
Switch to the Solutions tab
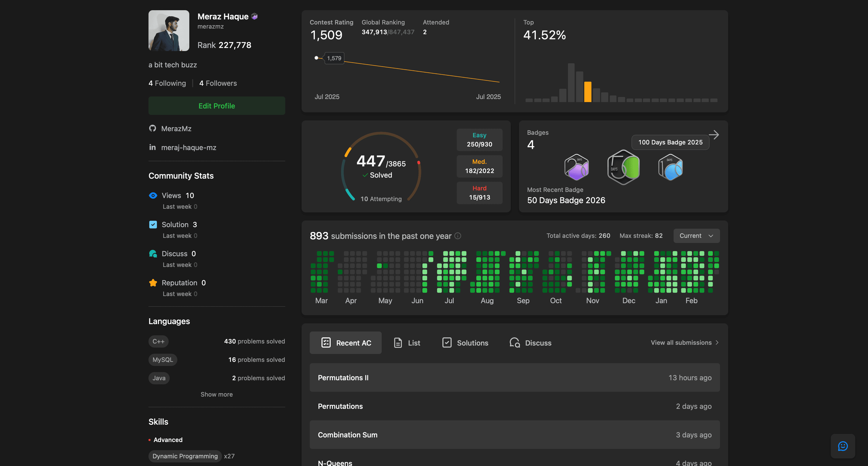click(x=465, y=343)
